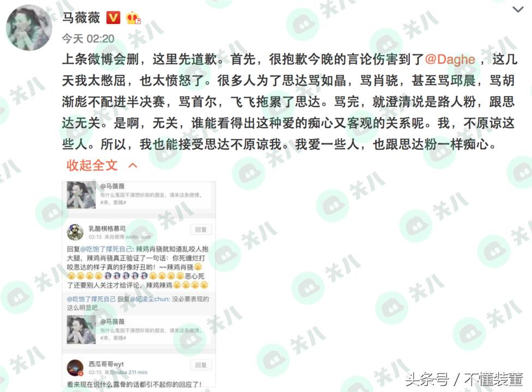Screen dimensions: 532x392
Task: Click 西瓜哥哥wyt's avatar icon
Action: 75,368
